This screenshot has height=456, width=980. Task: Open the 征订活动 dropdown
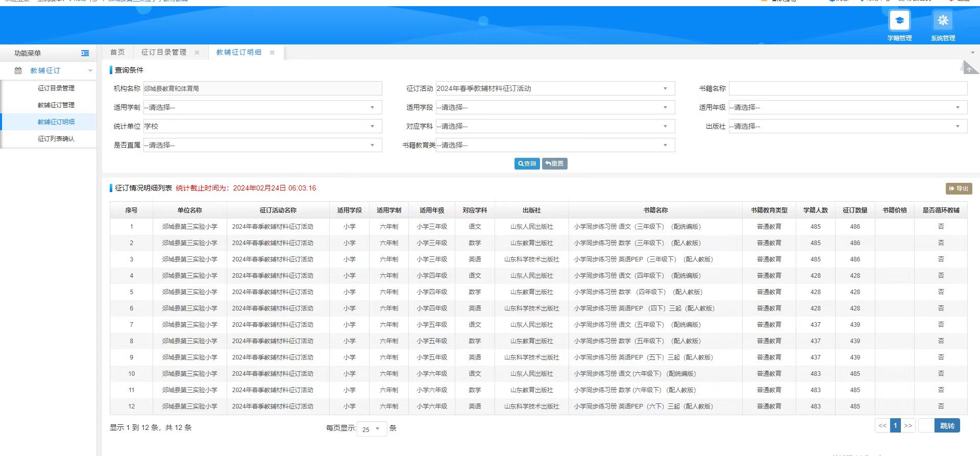click(555, 88)
